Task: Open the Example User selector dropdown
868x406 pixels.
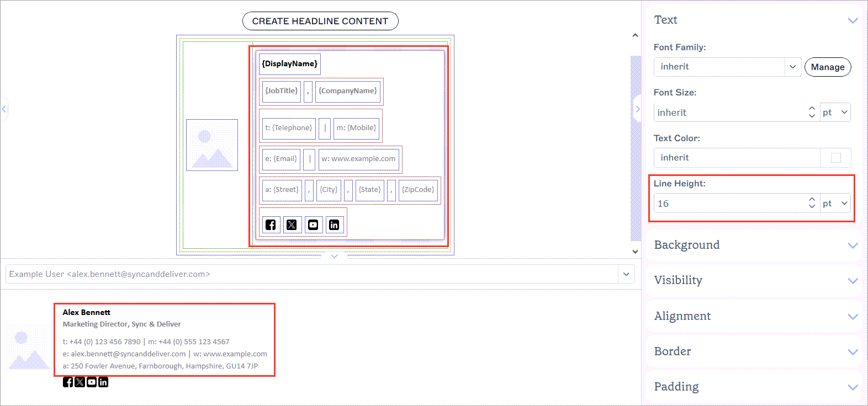Action: pos(626,274)
